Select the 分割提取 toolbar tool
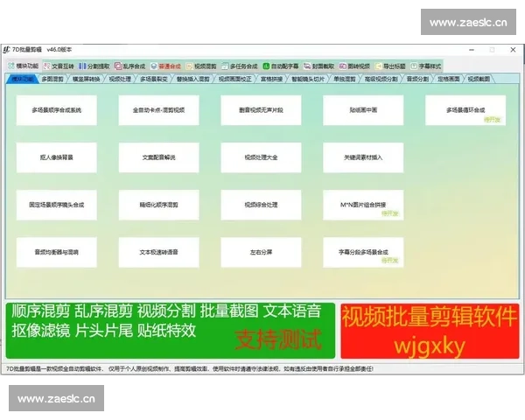The width and height of the screenshot is (525, 420). click(94, 66)
